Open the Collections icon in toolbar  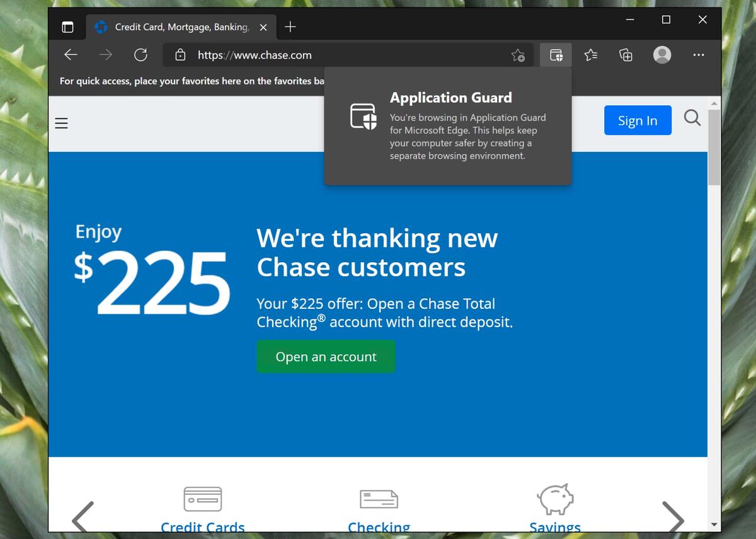[626, 55]
